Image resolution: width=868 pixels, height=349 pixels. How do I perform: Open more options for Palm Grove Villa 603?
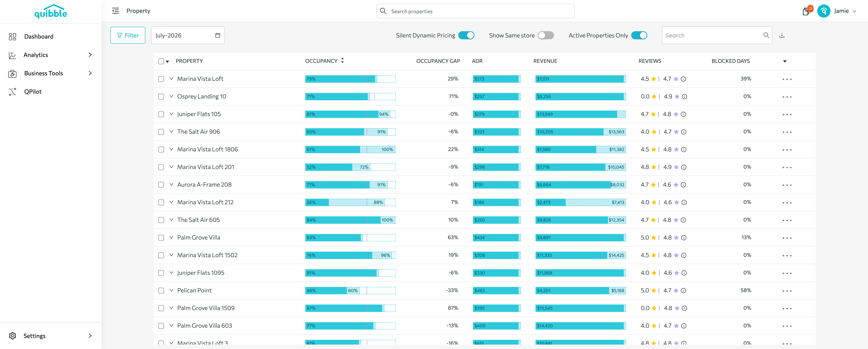coord(787,326)
